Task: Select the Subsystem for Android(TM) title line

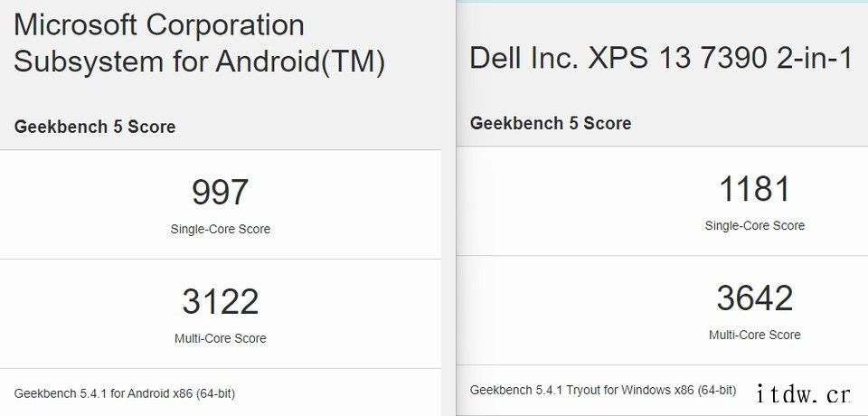Action: [199, 62]
